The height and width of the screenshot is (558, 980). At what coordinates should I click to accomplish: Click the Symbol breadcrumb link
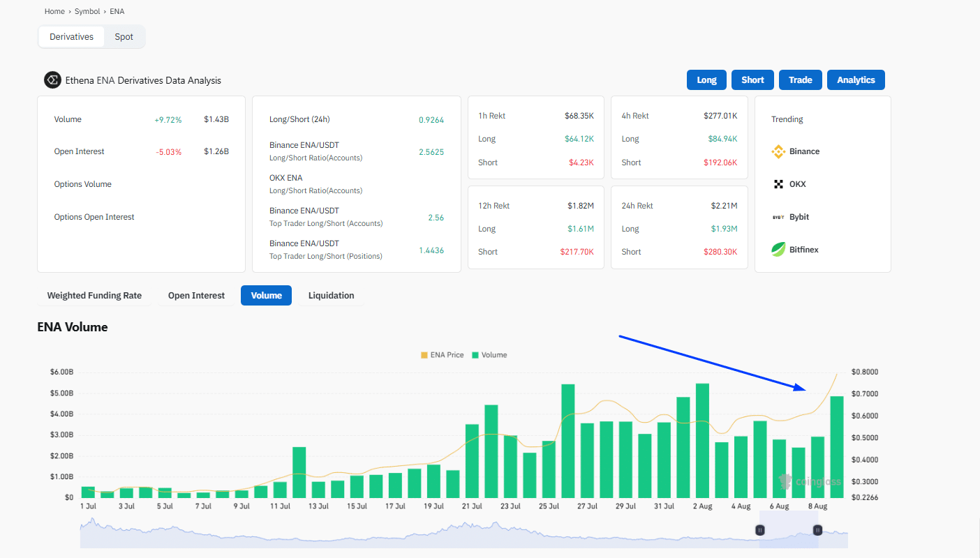[87, 12]
